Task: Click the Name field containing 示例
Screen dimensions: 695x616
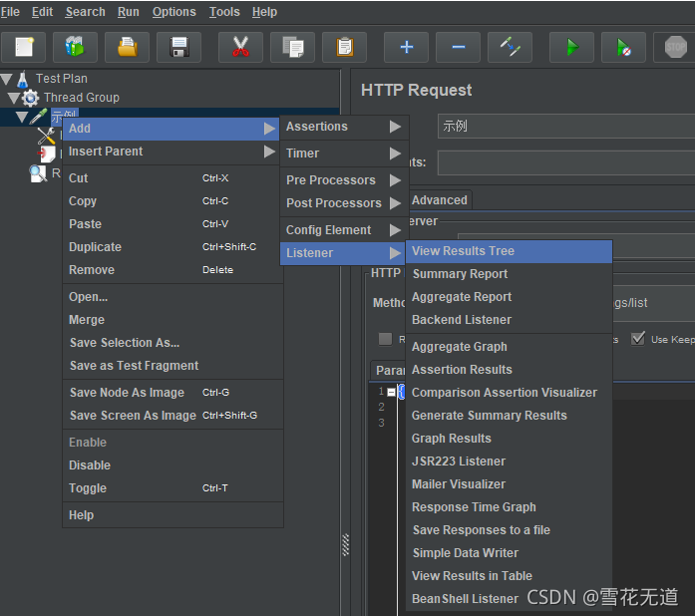Action: tap(566, 127)
